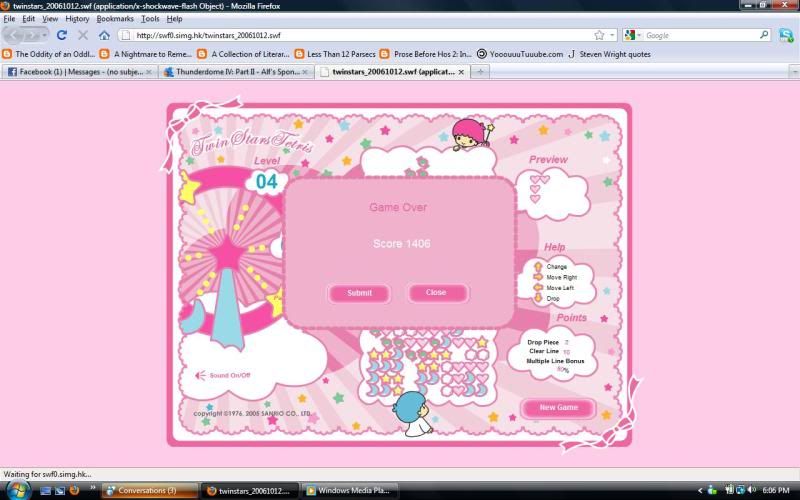Click the 'Score 1406' text
This screenshot has height=500, width=800.
pos(402,244)
